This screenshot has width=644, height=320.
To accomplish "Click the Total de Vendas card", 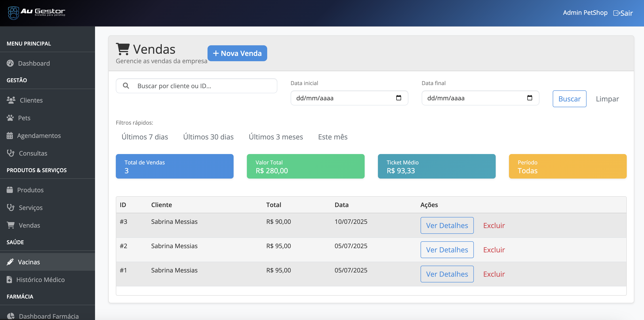I will (175, 166).
